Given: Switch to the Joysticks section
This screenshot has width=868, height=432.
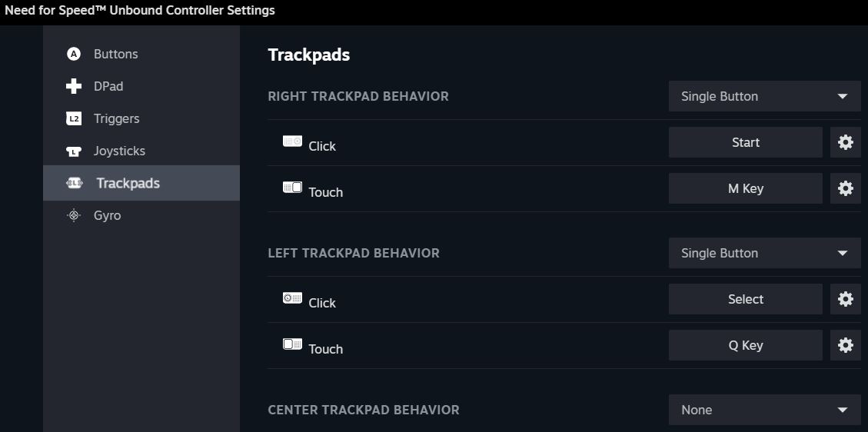Looking at the screenshot, I should coord(119,151).
